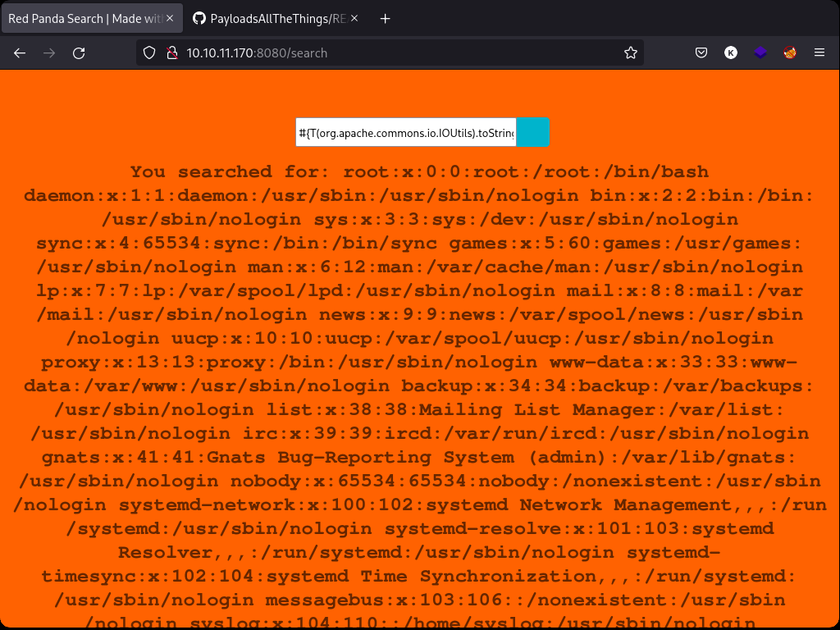This screenshot has width=840, height=630.
Task: Click the browser forward arrow
Action: pyautogui.click(x=49, y=52)
